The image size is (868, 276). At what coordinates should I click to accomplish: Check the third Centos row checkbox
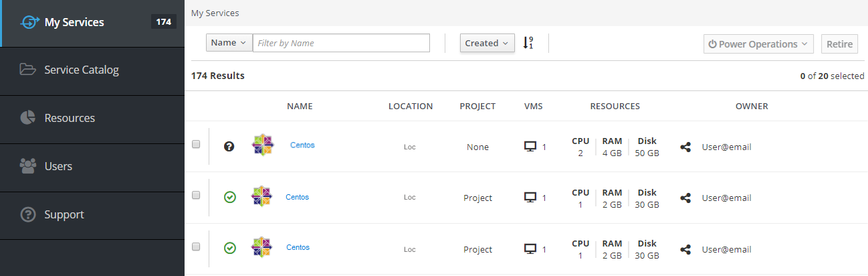pos(196,247)
